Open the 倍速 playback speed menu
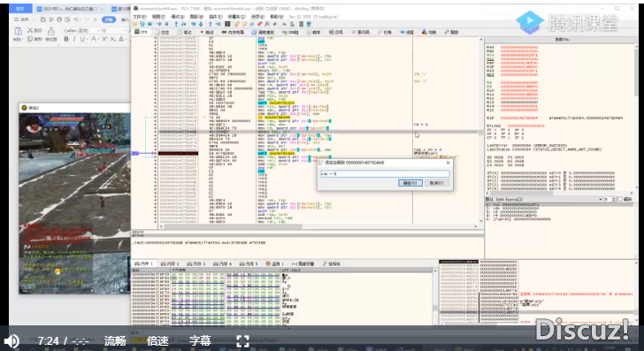This screenshot has width=644, height=351. coord(157,340)
